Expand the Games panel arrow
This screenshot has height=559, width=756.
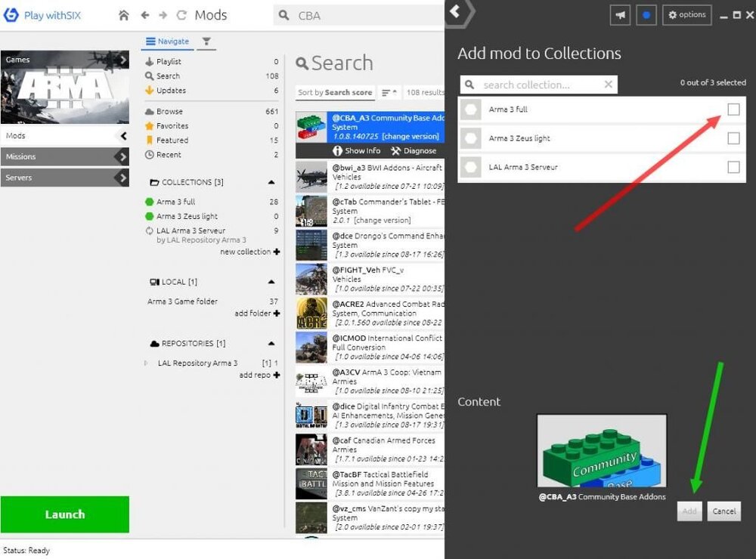click(x=123, y=60)
